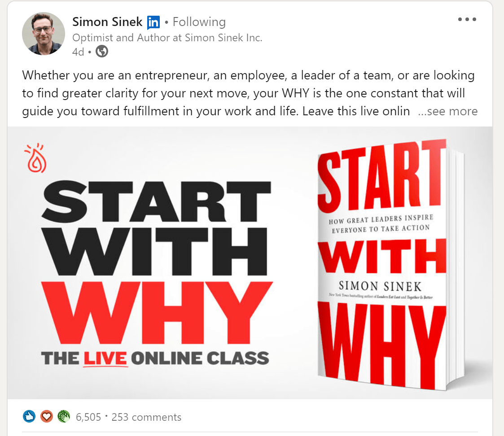Click The LIVE Online Class banner text
This screenshot has width=504, height=436.
[x=155, y=358]
